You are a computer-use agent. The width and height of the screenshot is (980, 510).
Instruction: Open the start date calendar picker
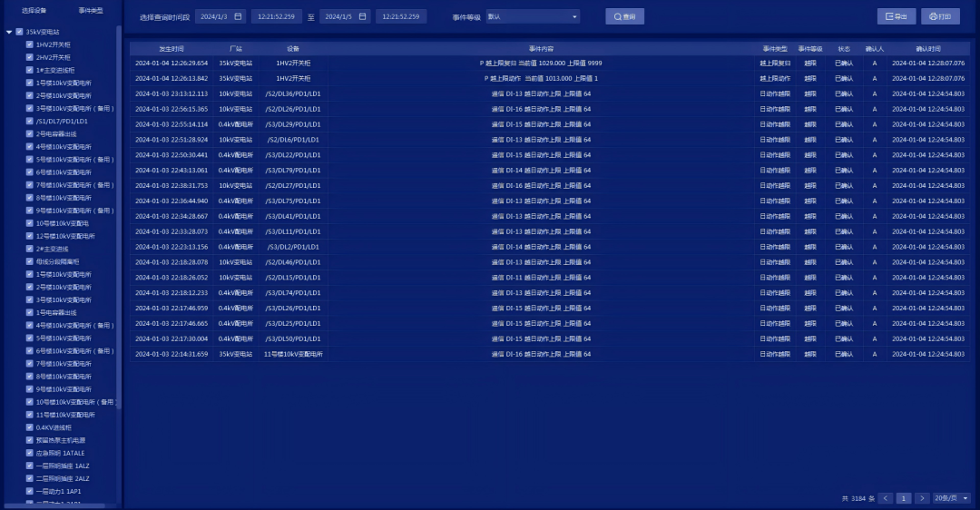(x=238, y=17)
